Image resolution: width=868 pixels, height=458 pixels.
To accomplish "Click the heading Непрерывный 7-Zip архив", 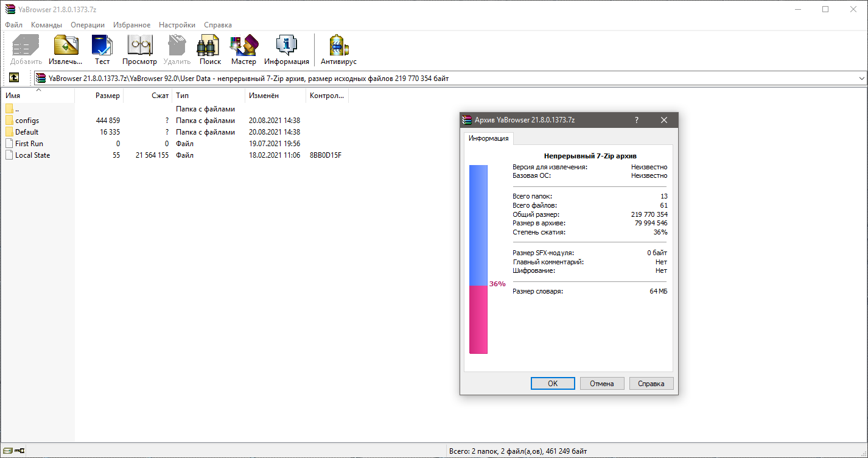I will (590, 156).
